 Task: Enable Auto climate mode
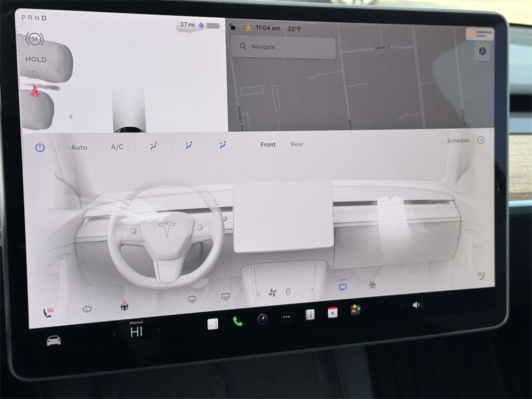(78, 148)
